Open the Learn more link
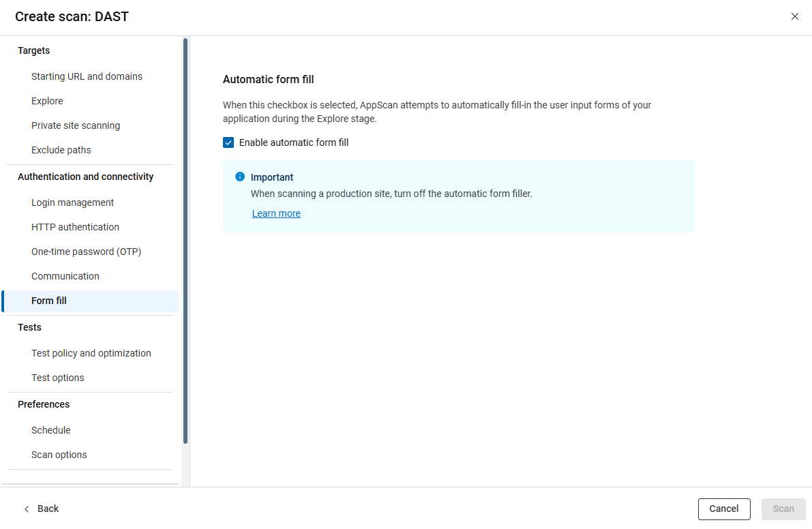Image resolution: width=812 pixels, height=529 pixels. [276, 213]
